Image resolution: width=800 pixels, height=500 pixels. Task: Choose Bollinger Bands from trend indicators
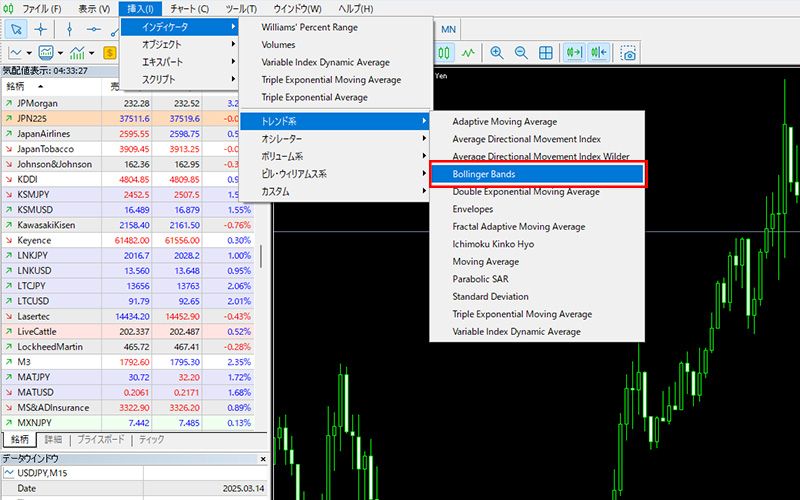(537, 174)
